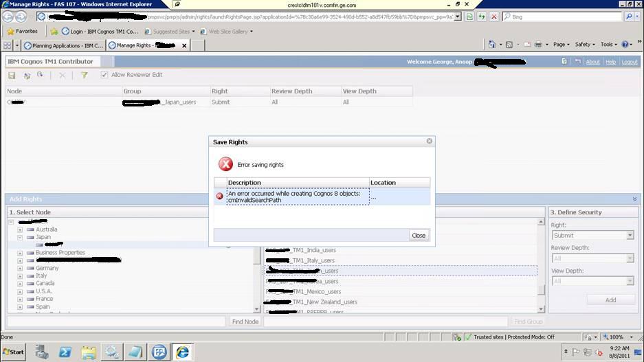Click the Print icon in command bar
644x362 pixels.
tap(538, 45)
